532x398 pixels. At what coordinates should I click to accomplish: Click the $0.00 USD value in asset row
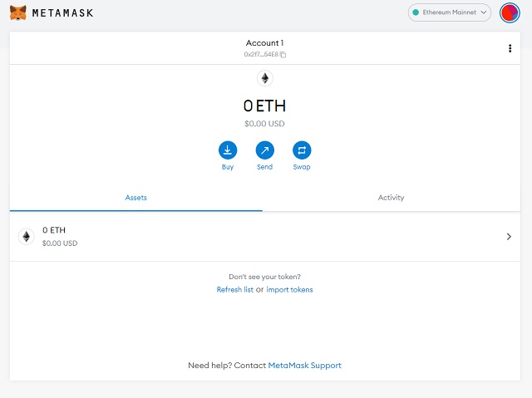(60, 243)
